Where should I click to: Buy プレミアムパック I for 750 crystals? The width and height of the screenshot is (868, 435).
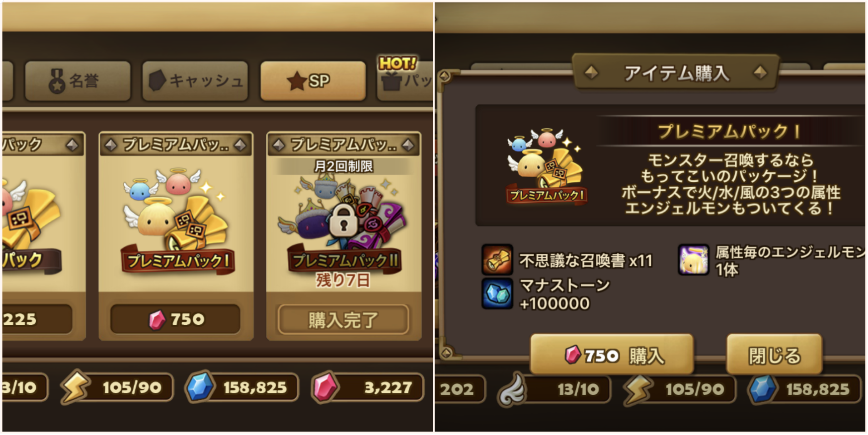[x=175, y=319]
